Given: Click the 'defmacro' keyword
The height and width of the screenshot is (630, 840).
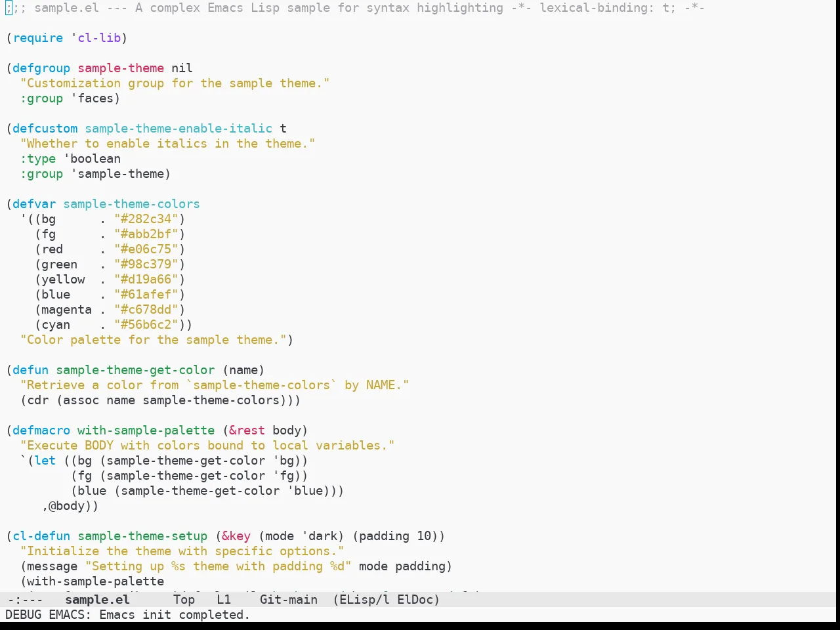Looking at the screenshot, I should 41,430.
